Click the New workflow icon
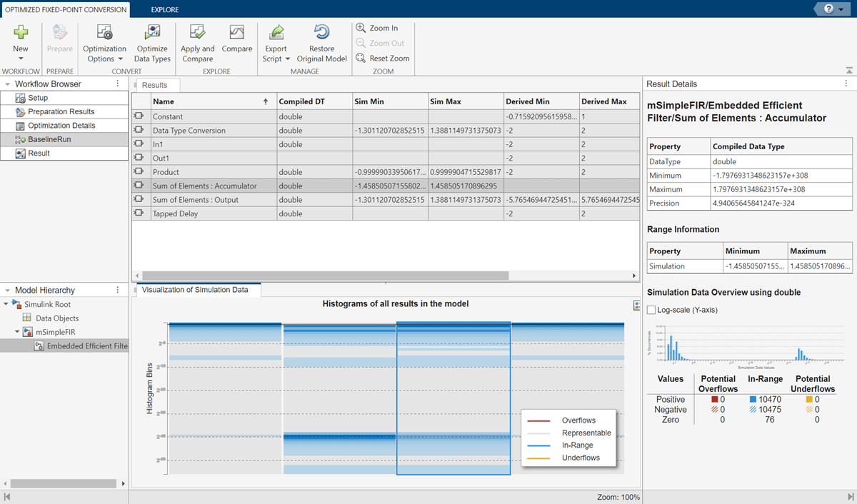 point(21,33)
